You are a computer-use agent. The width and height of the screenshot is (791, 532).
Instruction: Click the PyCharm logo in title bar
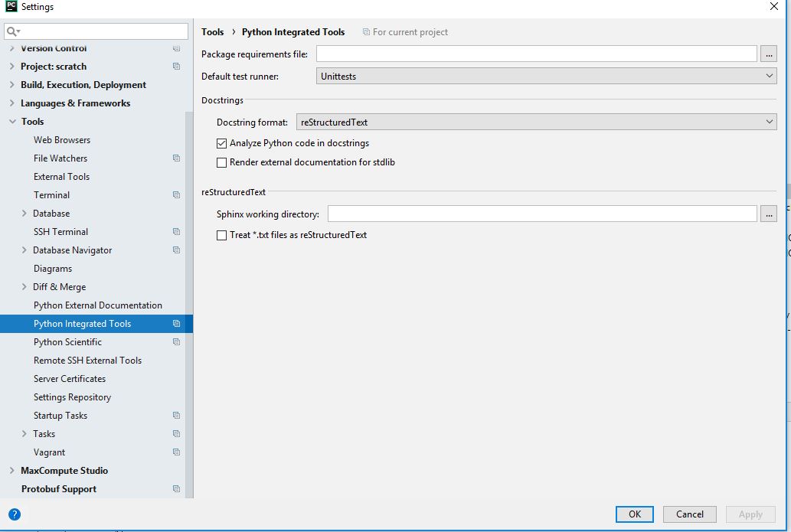pyautogui.click(x=11, y=6)
